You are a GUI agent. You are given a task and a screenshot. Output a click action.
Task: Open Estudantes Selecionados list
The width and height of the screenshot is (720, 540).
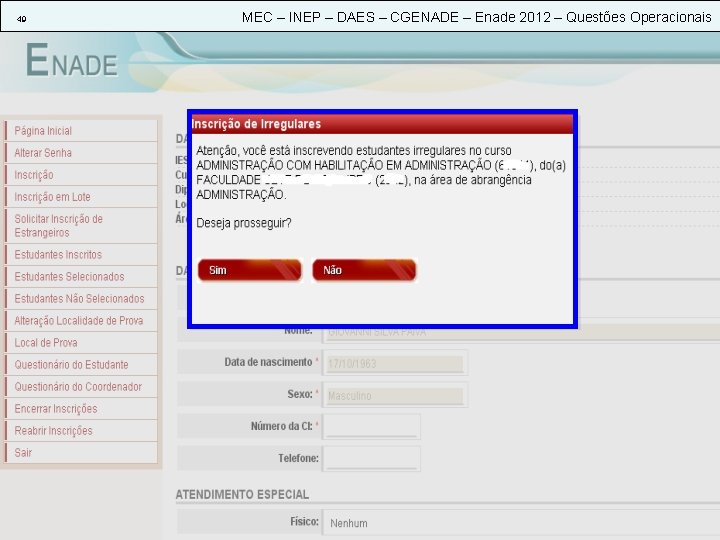tap(69, 277)
